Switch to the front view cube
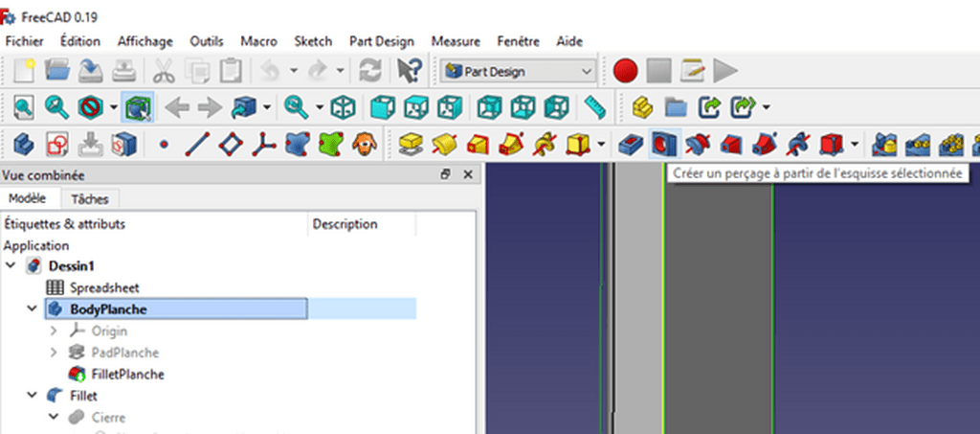The height and width of the screenshot is (434, 980). (383, 108)
